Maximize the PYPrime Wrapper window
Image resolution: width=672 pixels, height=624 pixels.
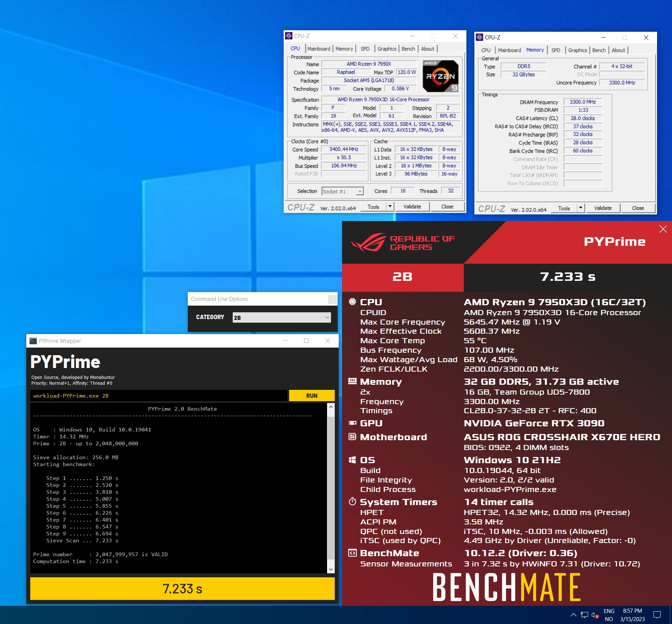(x=306, y=341)
